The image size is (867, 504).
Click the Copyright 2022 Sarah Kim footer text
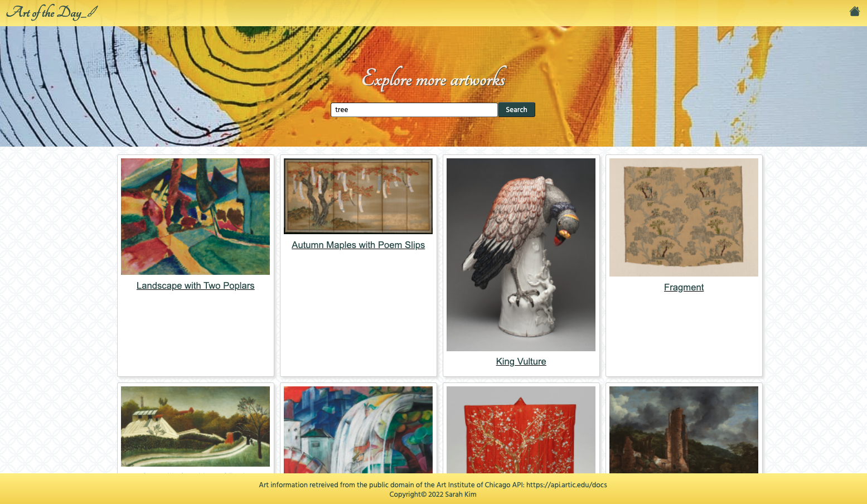point(433,494)
